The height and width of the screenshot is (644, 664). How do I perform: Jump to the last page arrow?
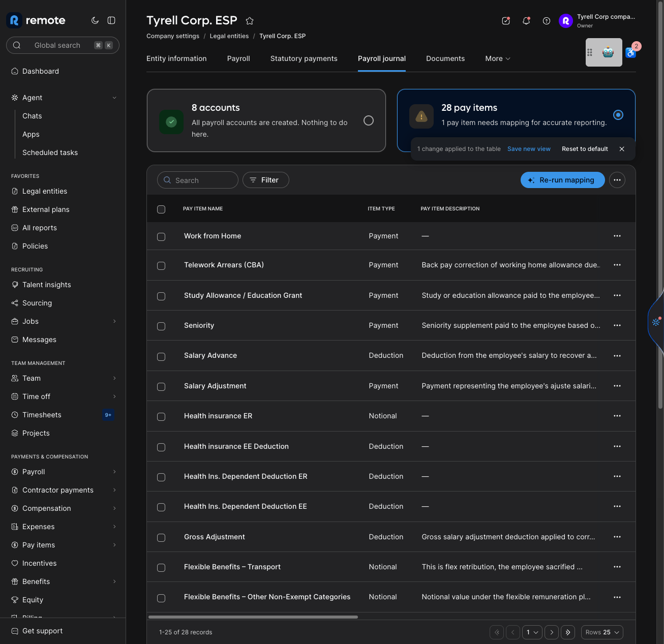[x=568, y=632]
